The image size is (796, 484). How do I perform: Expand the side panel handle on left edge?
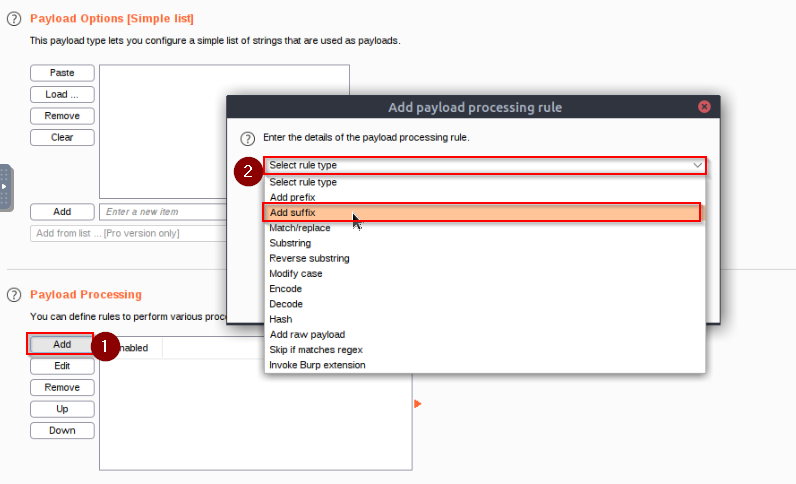[x=6, y=187]
